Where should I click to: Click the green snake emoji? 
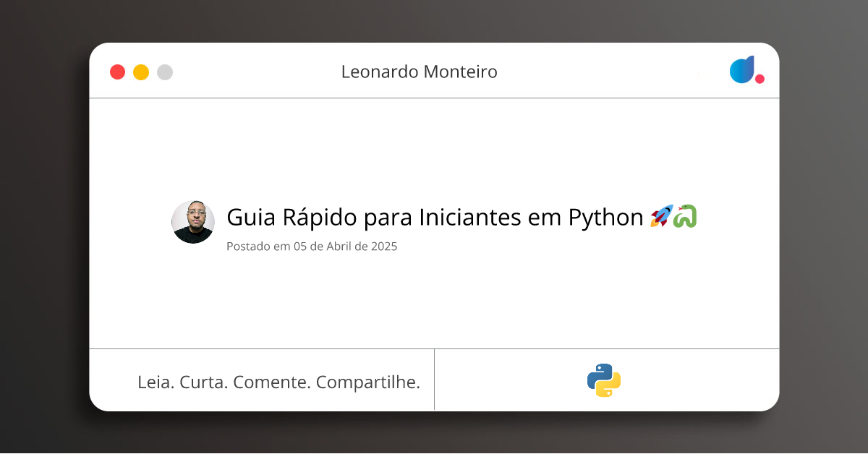pyautogui.click(x=685, y=216)
